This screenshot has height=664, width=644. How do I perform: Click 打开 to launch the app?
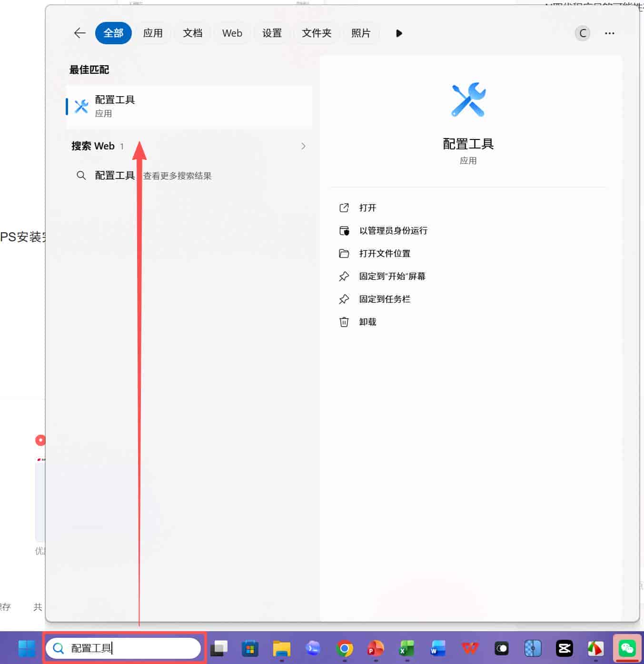point(367,208)
